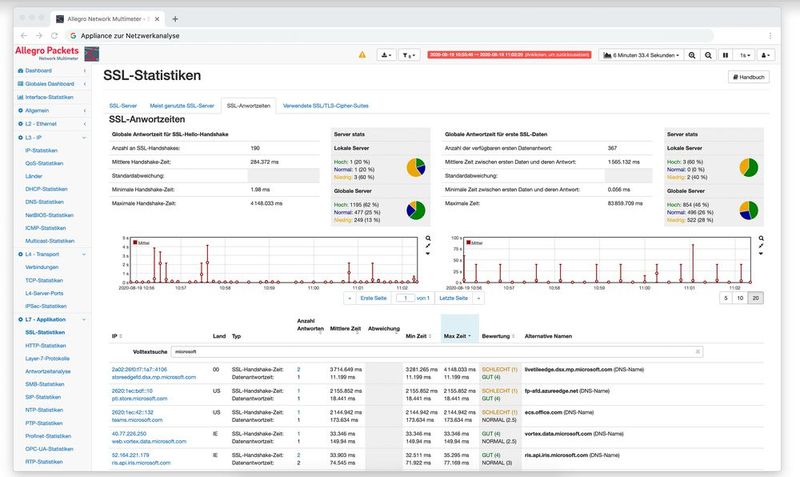Viewport: 800px width, 477px height.
Task: Click the red time interval banner
Action: tap(510, 55)
